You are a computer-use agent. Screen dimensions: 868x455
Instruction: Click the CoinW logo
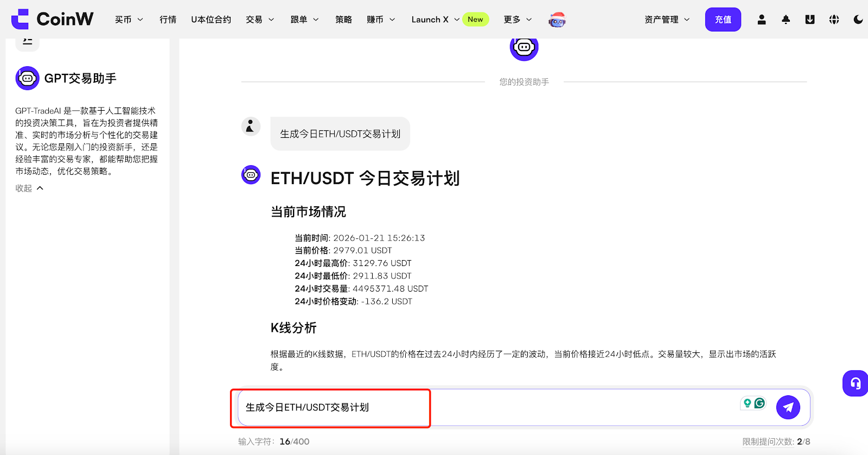(53, 19)
